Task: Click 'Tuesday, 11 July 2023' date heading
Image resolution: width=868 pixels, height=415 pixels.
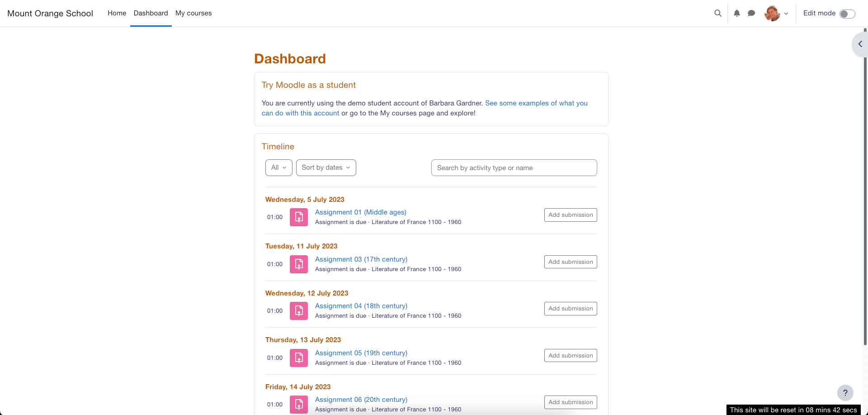Action: (302, 246)
